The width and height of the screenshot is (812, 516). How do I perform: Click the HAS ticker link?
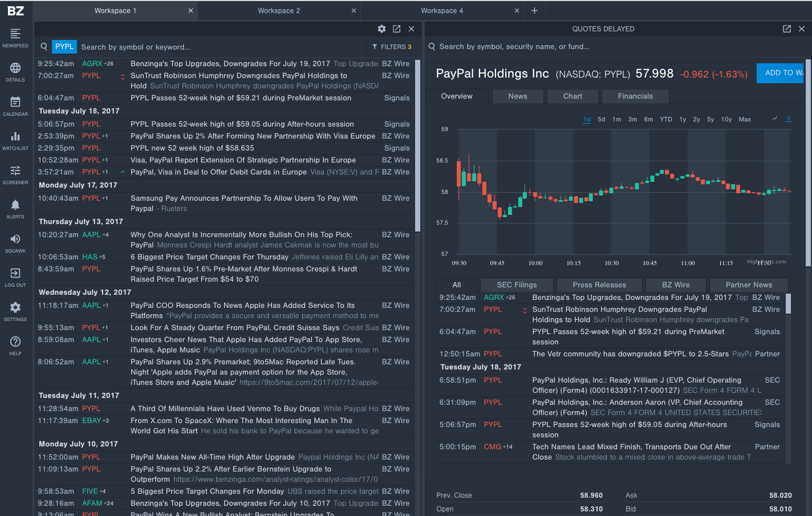tap(90, 257)
